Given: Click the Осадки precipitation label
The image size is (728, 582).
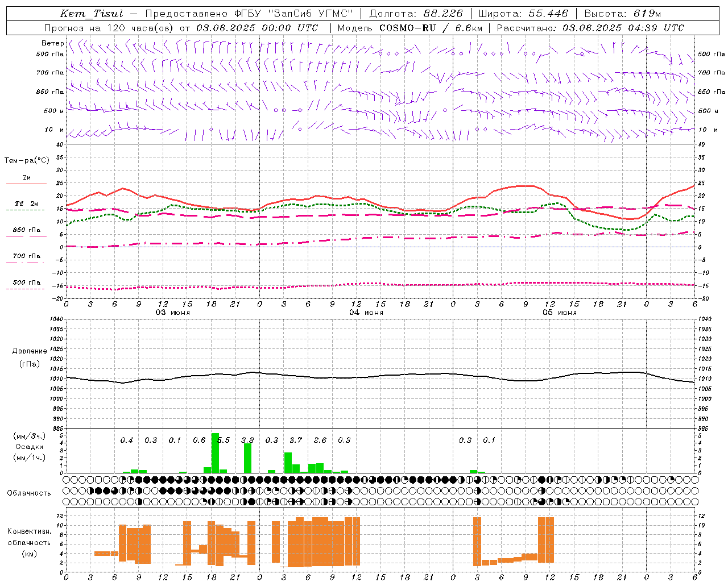Looking at the screenshot, I should (x=29, y=447).
